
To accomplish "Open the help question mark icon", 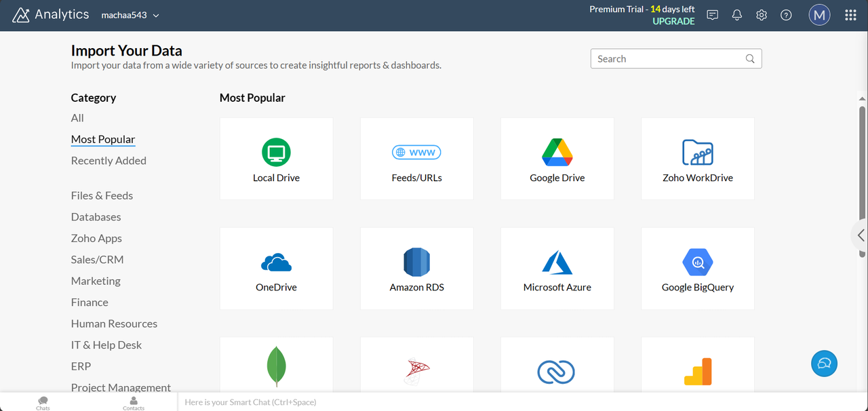I will [786, 15].
